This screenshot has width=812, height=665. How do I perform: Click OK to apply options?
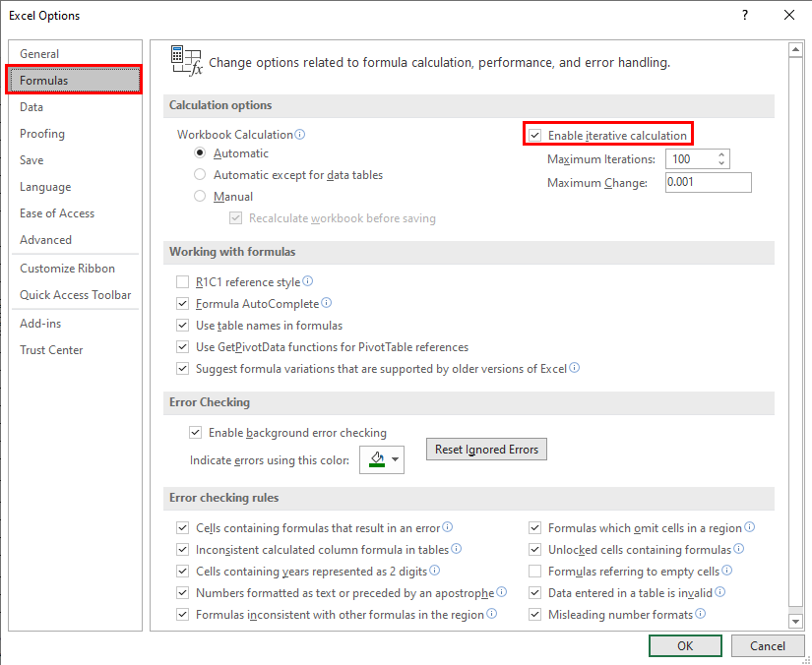coord(685,646)
